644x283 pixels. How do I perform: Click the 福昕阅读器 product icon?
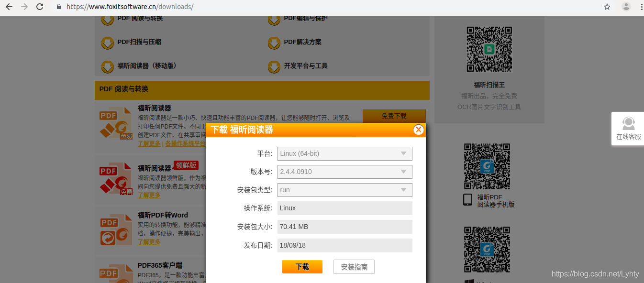(115, 123)
